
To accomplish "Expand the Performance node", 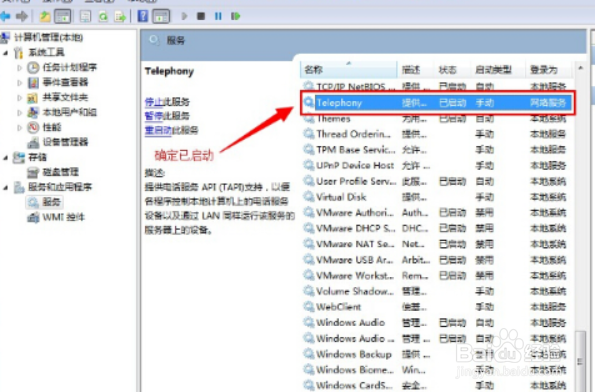I will pyautogui.click(x=20, y=128).
